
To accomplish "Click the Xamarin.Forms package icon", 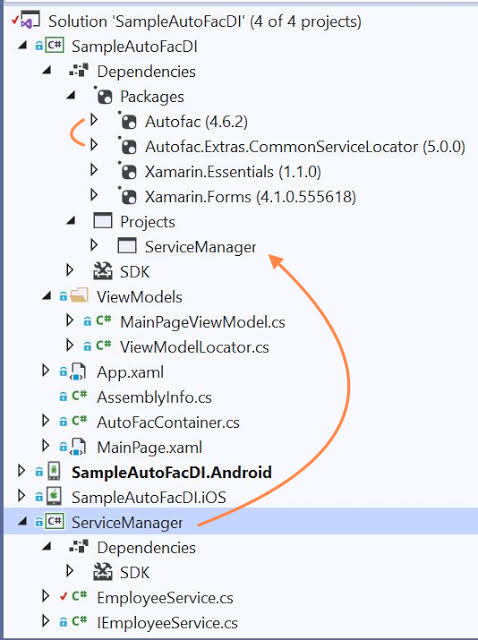I will pyautogui.click(x=128, y=196).
